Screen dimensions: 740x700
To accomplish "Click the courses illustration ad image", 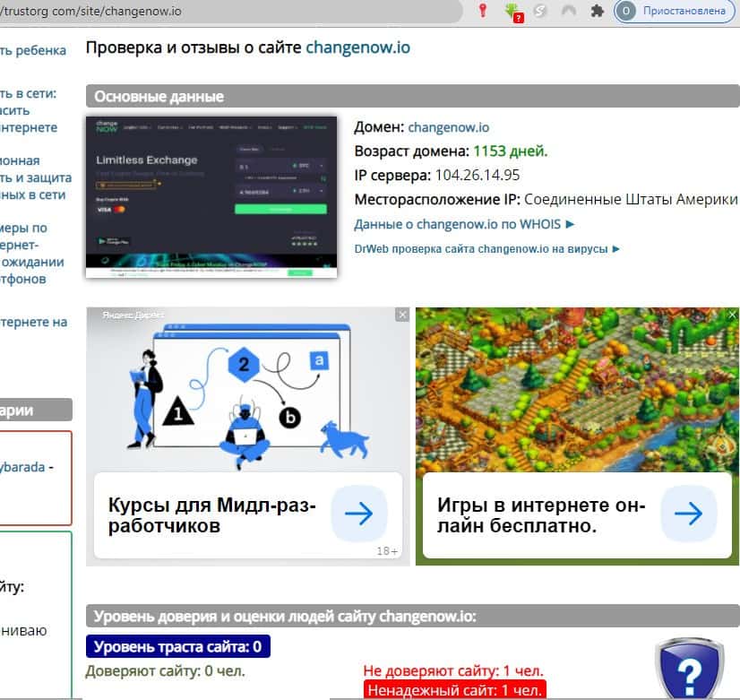I will tap(248, 389).
